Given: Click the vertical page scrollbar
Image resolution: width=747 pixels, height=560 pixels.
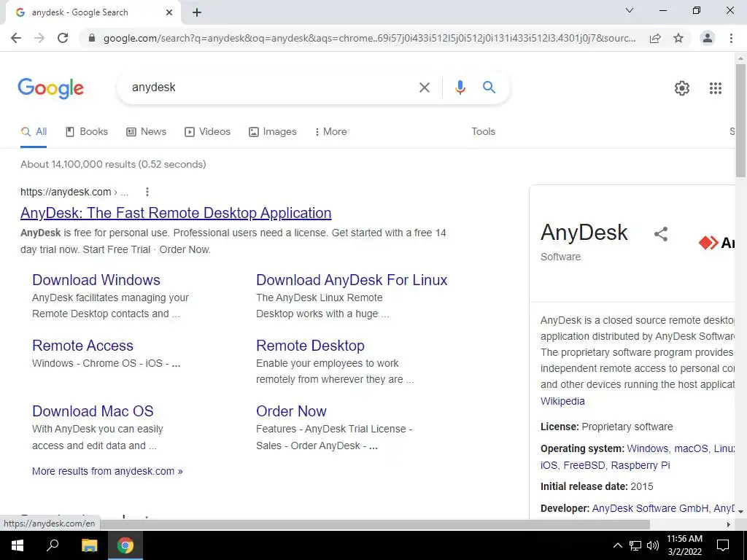Looking at the screenshot, I should (x=740, y=120).
